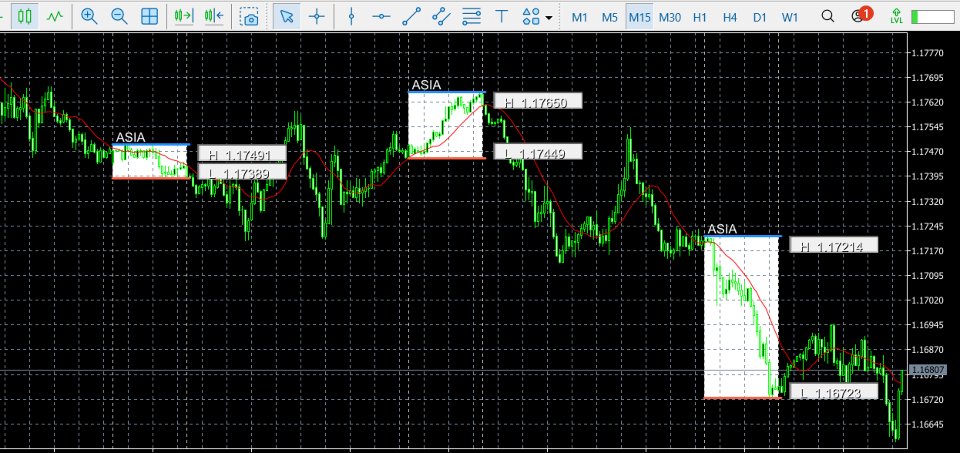Viewport: 960px width, 453px height.
Task: Zoom out of the chart
Action: tap(119, 17)
